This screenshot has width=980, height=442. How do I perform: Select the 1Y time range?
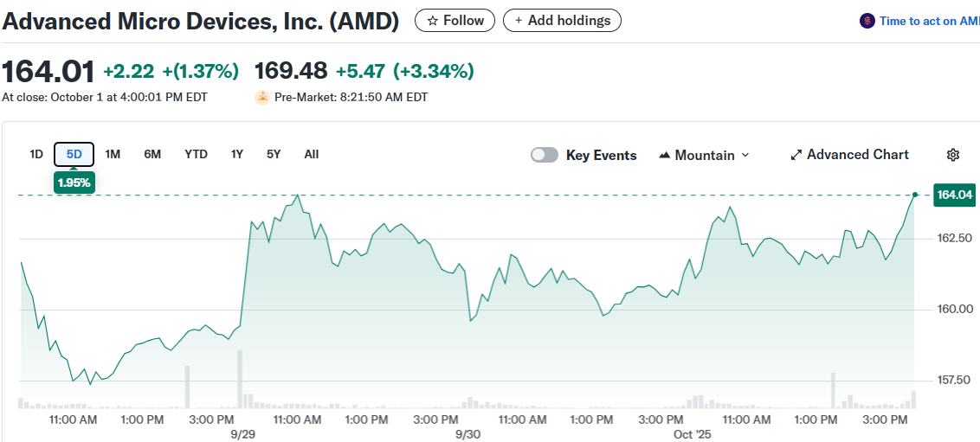(237, 154)
